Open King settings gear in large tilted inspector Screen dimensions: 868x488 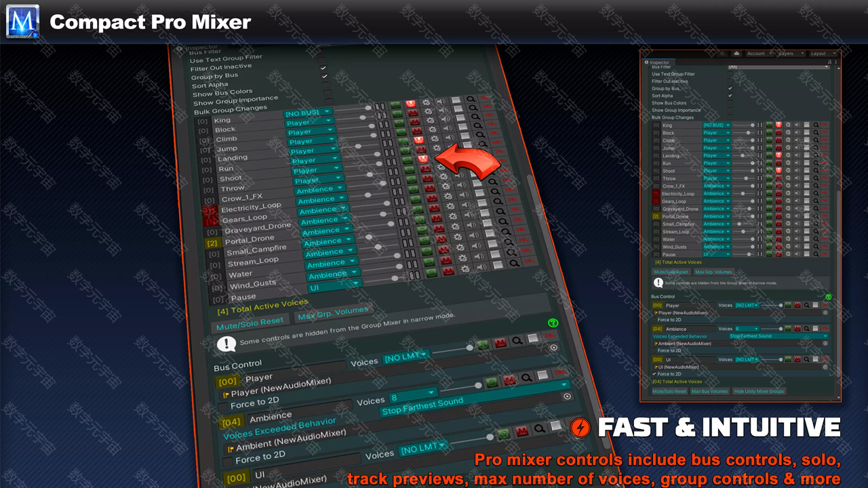click(426, 102)
